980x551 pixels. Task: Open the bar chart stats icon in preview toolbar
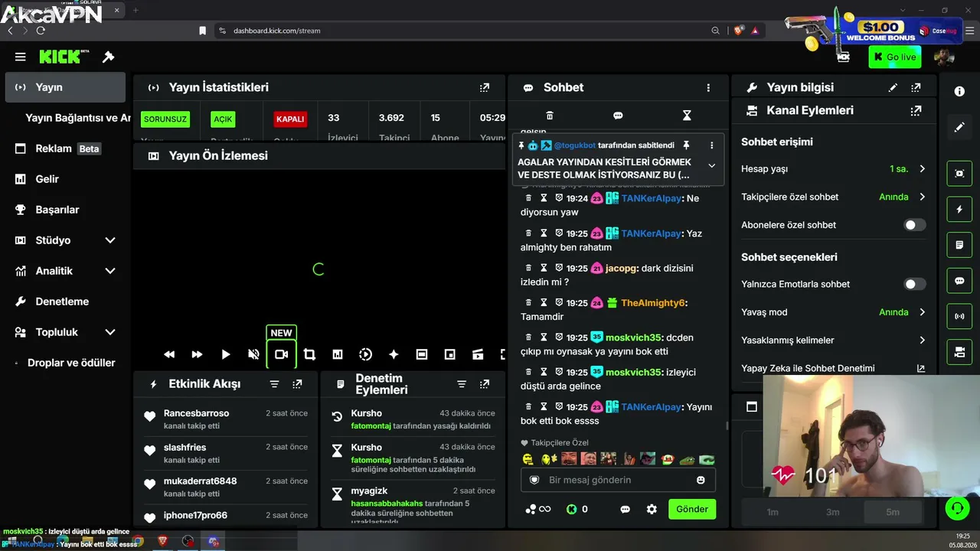[x=338, y=354]
